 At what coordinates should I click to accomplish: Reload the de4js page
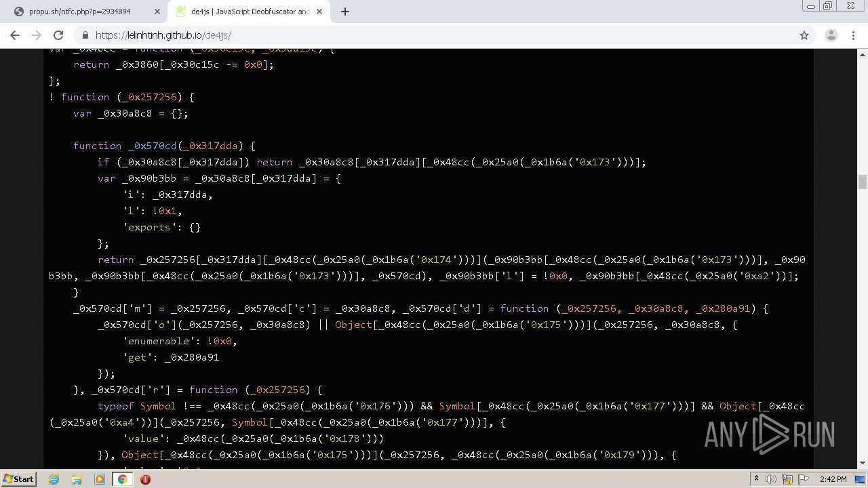coord(58,35)
